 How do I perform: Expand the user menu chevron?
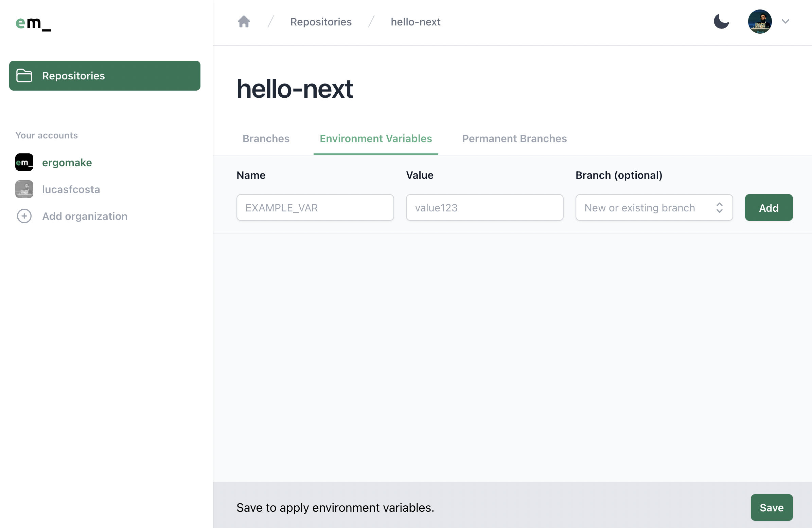[785, 22]
